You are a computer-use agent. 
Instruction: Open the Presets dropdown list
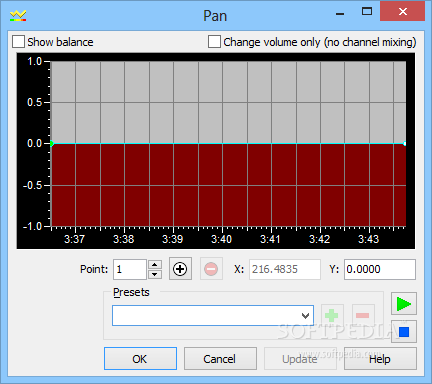305,315
